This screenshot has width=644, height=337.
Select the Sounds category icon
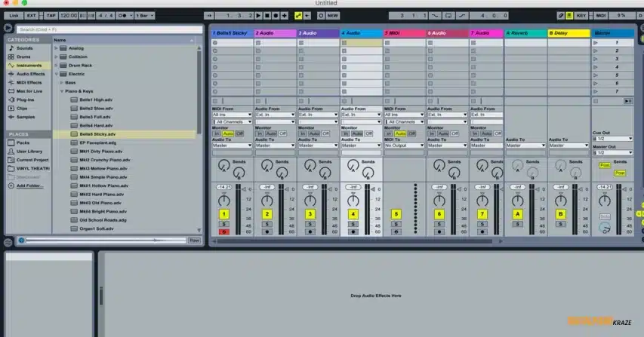coord(11,48)
